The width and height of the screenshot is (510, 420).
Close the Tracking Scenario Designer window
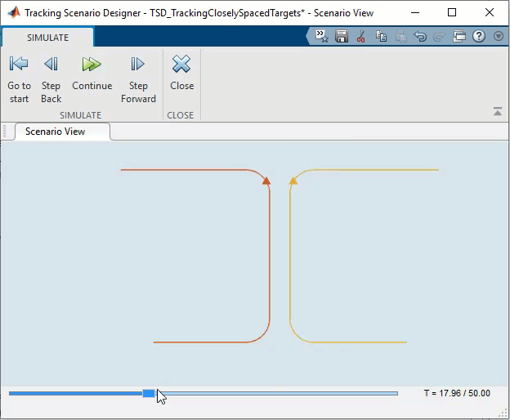(x=490, y=13)
